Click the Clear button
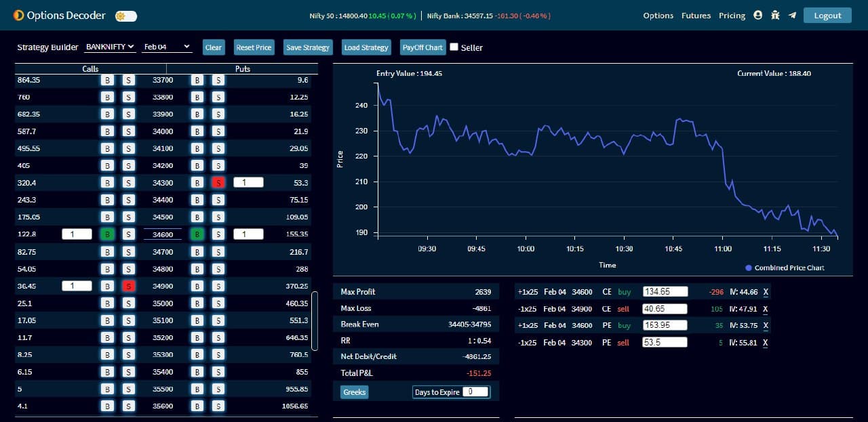This screenshot has height=422, width=868. point(214,47)
